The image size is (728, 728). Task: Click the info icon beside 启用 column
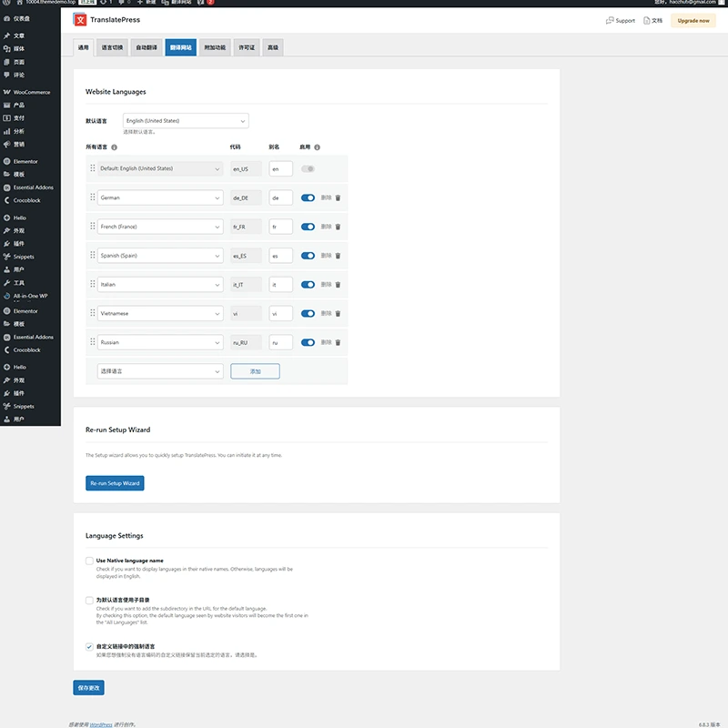pos(317,147)
